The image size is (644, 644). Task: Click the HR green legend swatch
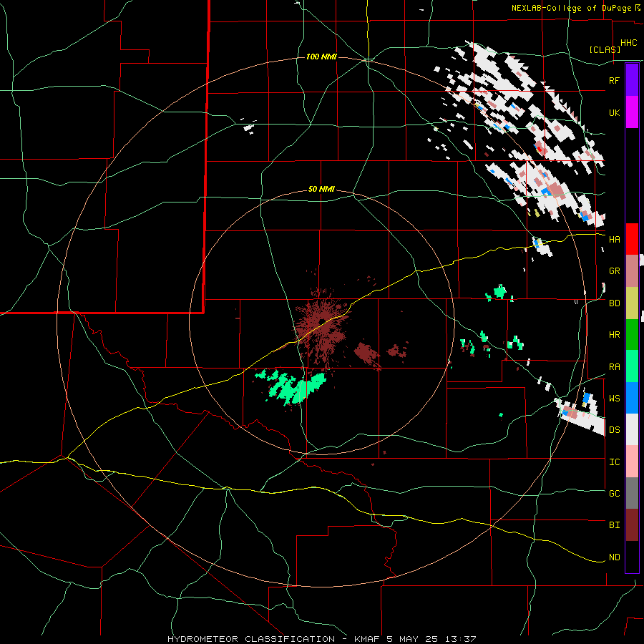[x=632, y=335]
